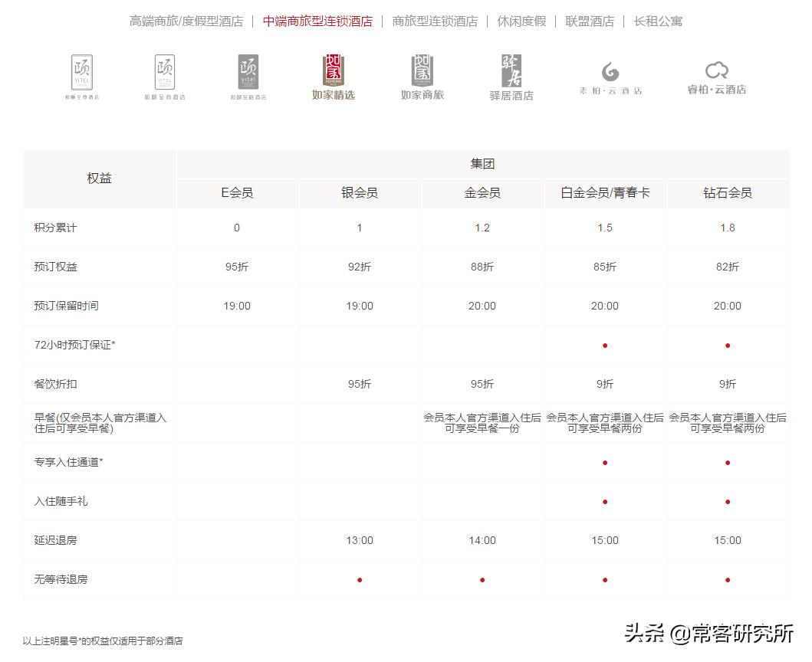Open the 商旅型连锁酒店 tab

pos(434,21)
